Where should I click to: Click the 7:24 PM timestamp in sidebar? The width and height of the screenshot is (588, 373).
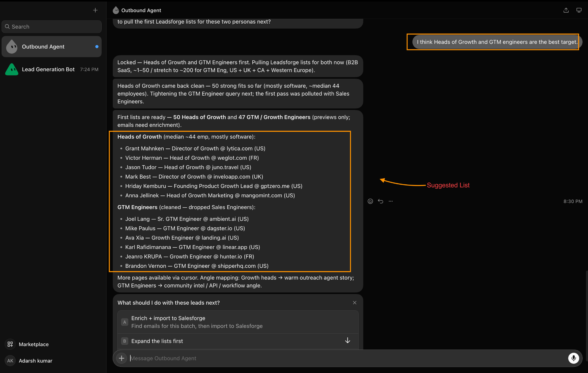tap(89, 69)
